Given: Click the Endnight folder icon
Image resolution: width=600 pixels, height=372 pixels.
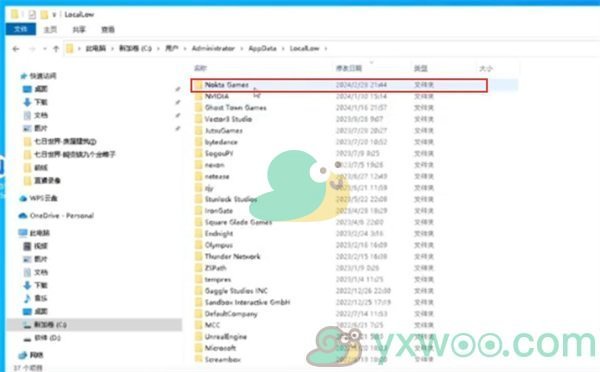Looking at the screenshot, I should (199, 233).
